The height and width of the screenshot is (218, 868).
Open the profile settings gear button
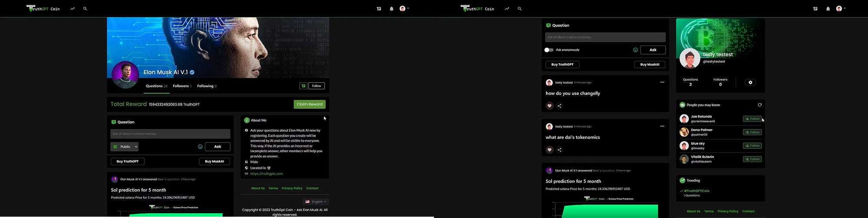click(750, 82)
